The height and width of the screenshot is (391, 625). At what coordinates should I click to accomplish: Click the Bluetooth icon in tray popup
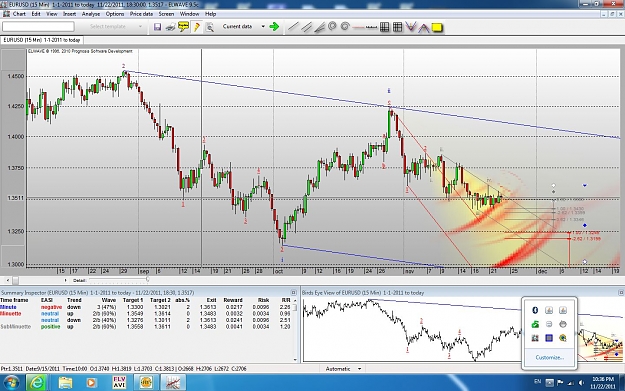click(x=535, y=310)
